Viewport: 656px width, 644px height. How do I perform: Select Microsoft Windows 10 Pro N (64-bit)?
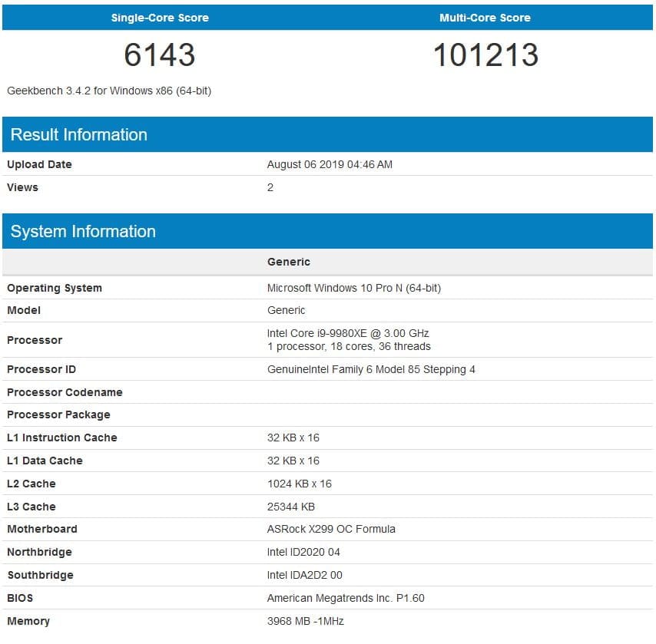354,288
